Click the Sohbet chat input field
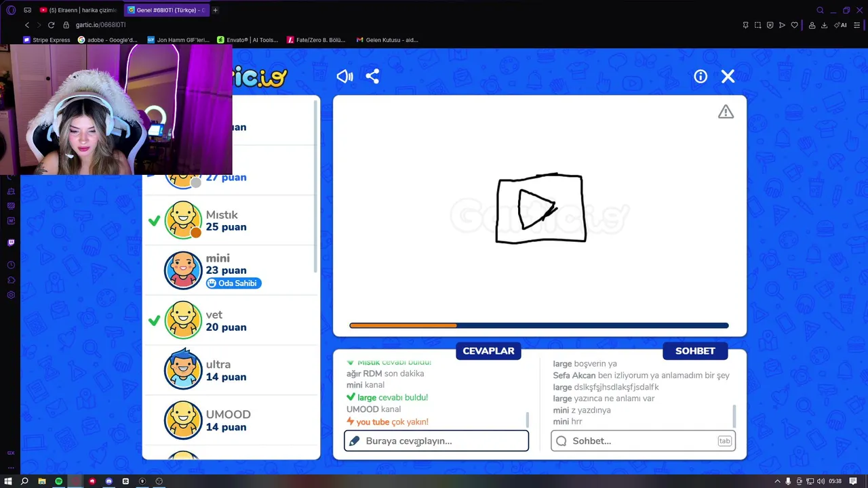Screen dimensions: 868x488 pyautogui.click(x=643, y=441)
